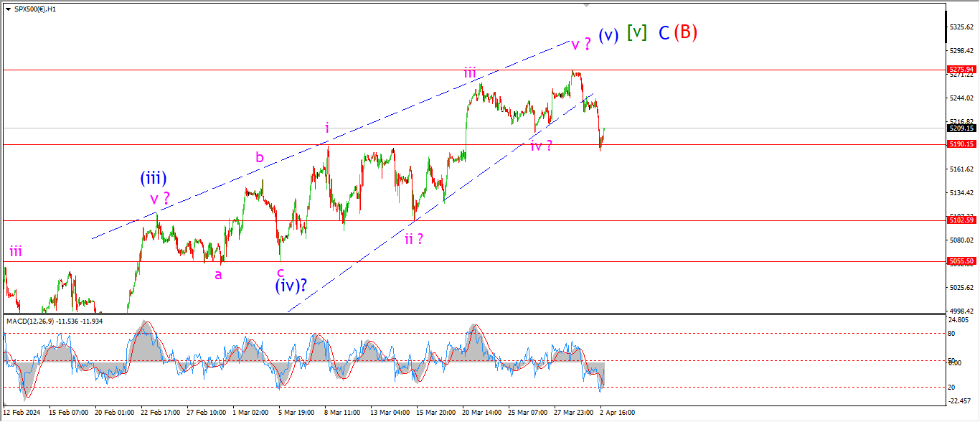The height and width of the screenshot is (422, 980).
Task: Open the SPX500 chart dropdown arrow
Action: coord(7,8)
